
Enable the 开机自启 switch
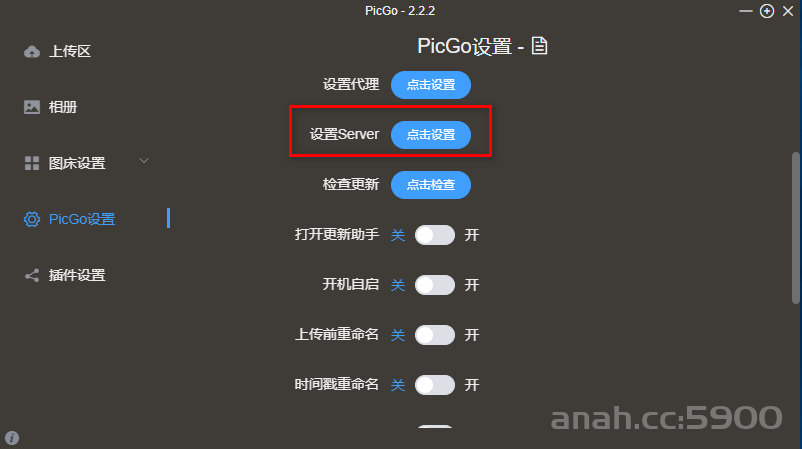[435, 285]
